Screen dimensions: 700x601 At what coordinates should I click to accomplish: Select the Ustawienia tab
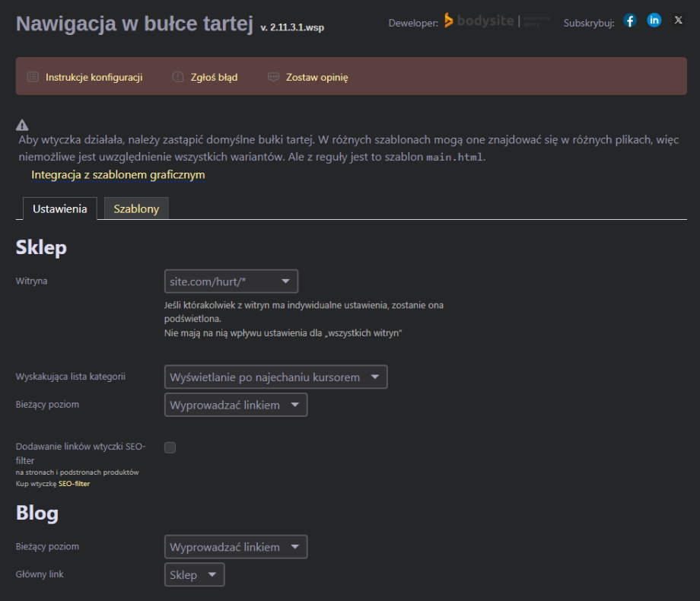point(60,208)
